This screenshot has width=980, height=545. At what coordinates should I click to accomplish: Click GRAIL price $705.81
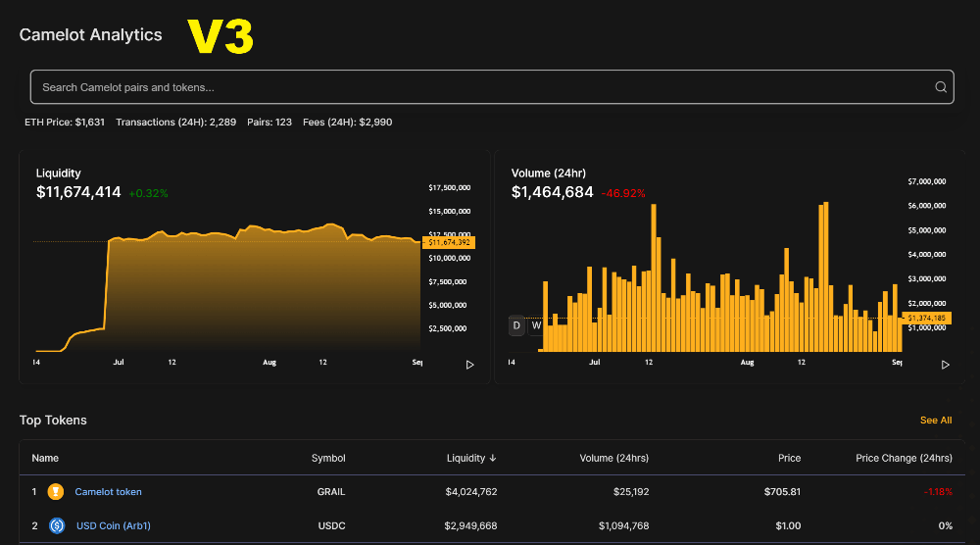tap(782, 492)
